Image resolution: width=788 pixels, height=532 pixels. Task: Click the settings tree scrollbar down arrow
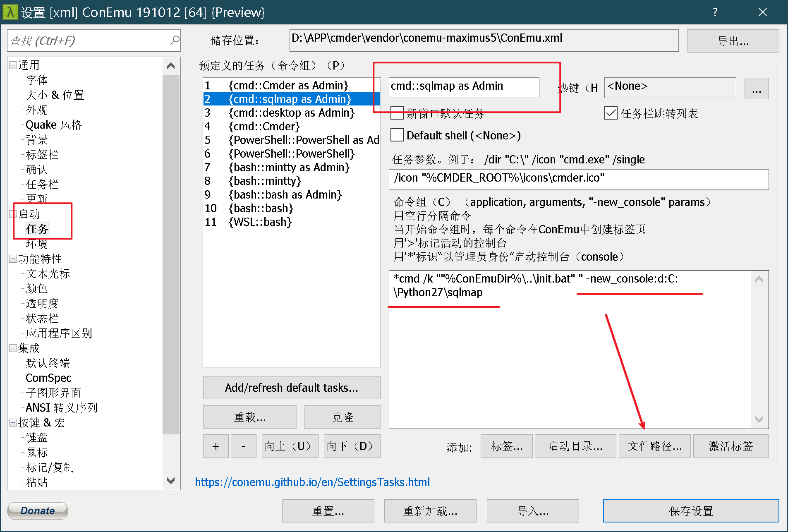pyautogui.click(x=171, y=481)
